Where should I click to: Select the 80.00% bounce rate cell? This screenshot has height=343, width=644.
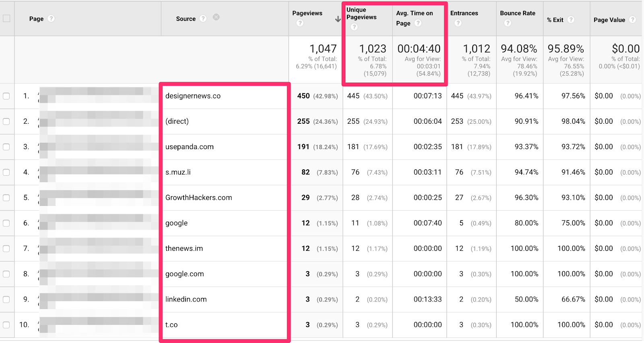click(x=526, y=223)
